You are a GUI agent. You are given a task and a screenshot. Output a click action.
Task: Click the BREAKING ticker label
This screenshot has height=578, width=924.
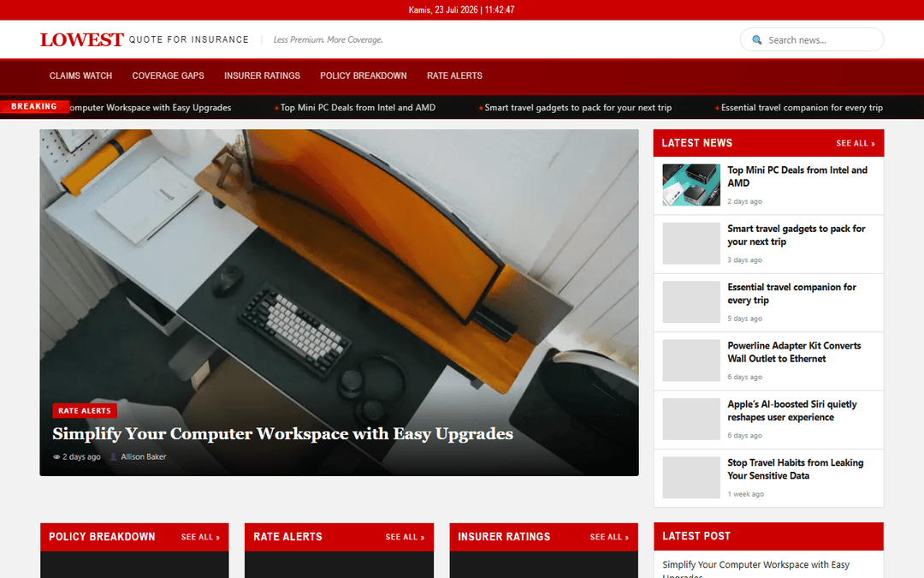34,107
